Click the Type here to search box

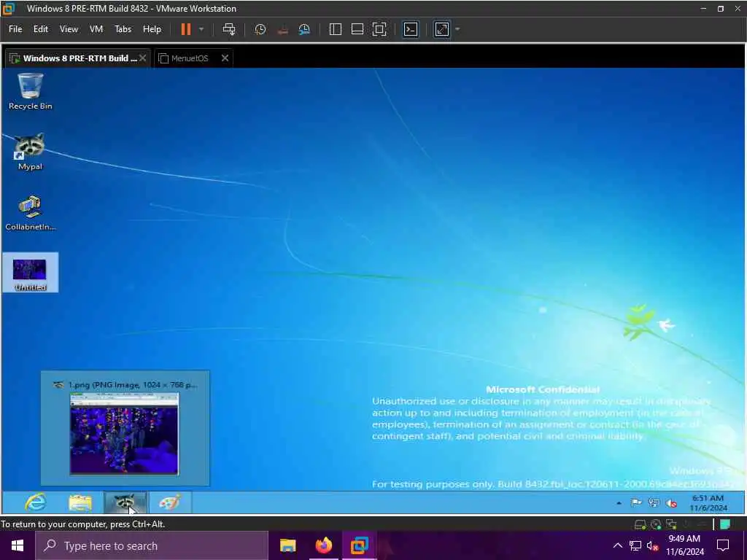pyautogui.click(x=152, y=545)
